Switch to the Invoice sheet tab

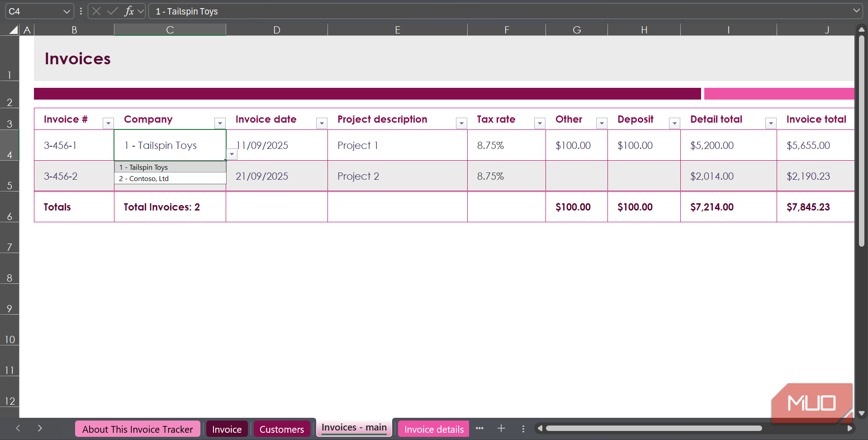pos(227,429)
